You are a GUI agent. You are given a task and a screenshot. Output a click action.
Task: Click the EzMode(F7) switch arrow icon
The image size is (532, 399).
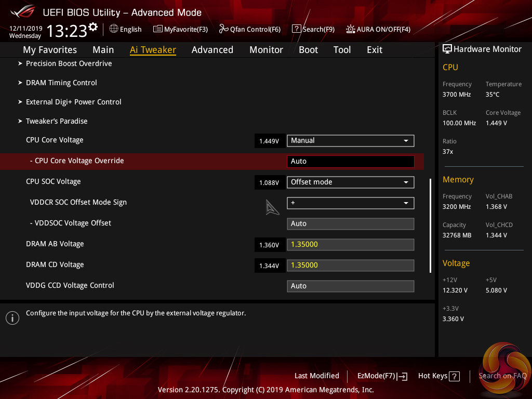click(402, 376)
